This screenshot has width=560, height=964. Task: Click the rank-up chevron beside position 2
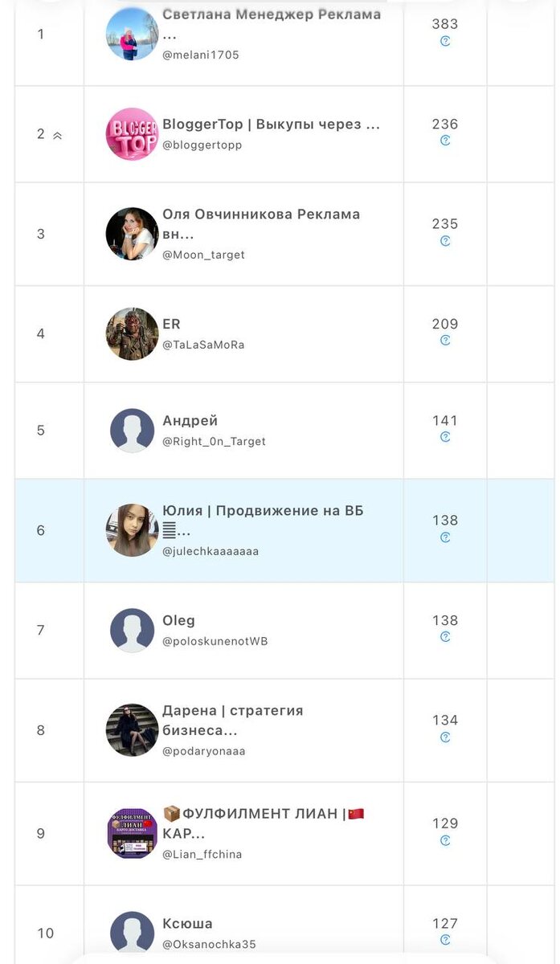coord(57,136)
